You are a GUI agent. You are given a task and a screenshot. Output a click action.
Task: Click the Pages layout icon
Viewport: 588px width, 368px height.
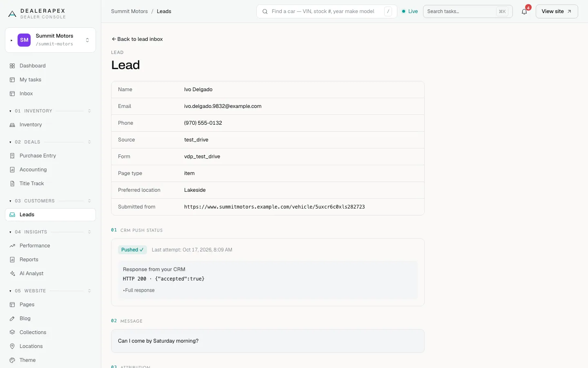12,305
